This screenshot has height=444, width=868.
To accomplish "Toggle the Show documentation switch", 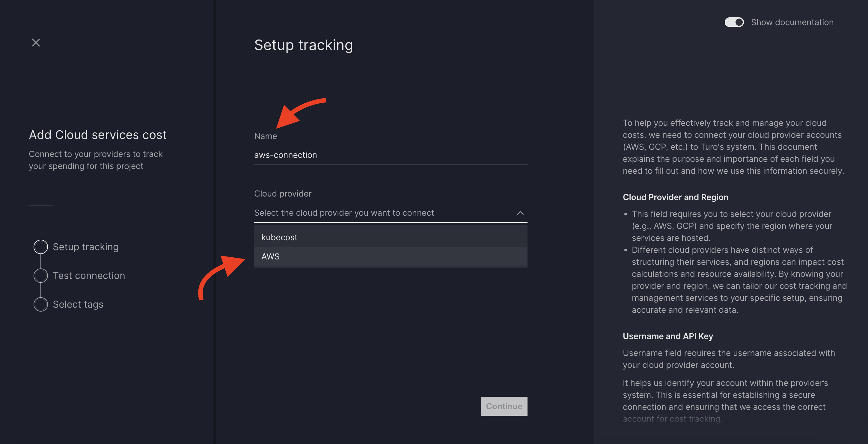I will [734, 22].
